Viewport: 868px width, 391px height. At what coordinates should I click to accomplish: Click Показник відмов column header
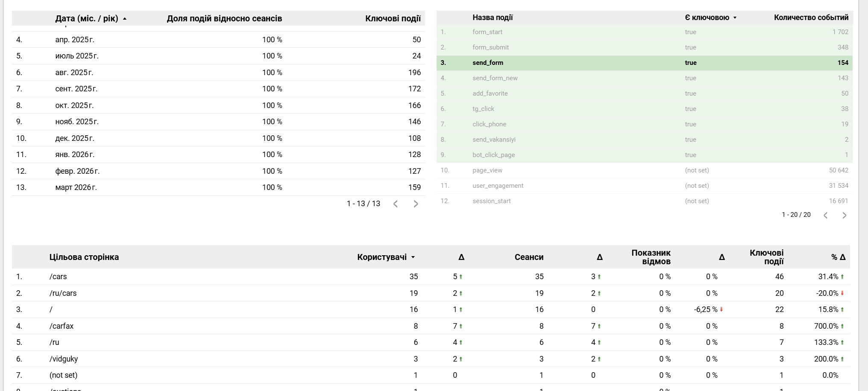(x=651, y=257)
